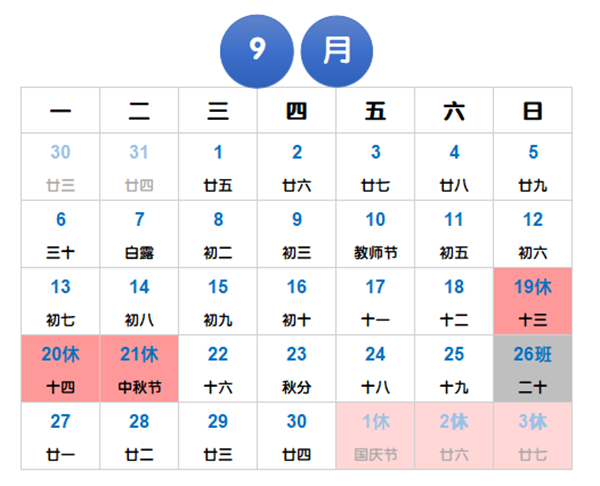Click the blue circle showing 9

tap(257, 51)
